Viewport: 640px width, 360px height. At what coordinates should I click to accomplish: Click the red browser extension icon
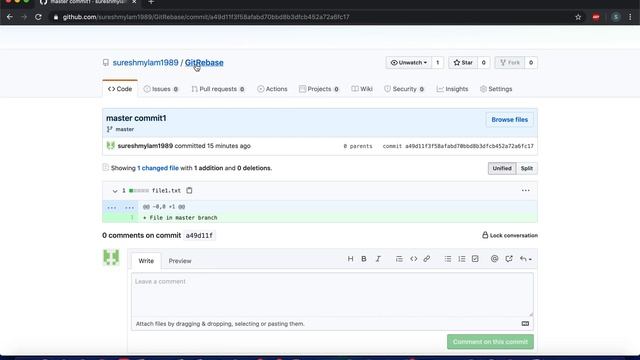(x=596, y=17)
